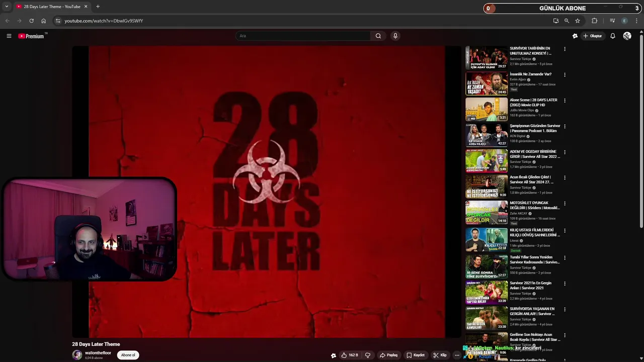Navigate back in the browser
The height and width of the screenshot is (362, 644).
pos(7,21)
